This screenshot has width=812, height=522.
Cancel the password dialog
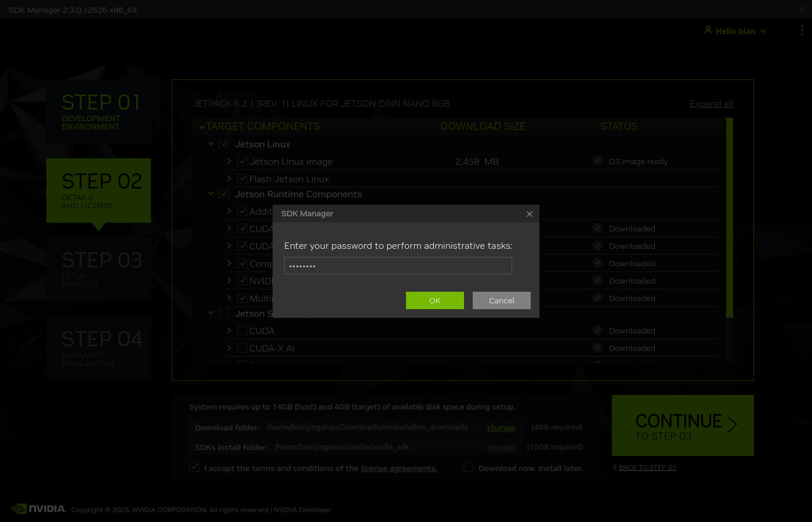coord(502,300)
